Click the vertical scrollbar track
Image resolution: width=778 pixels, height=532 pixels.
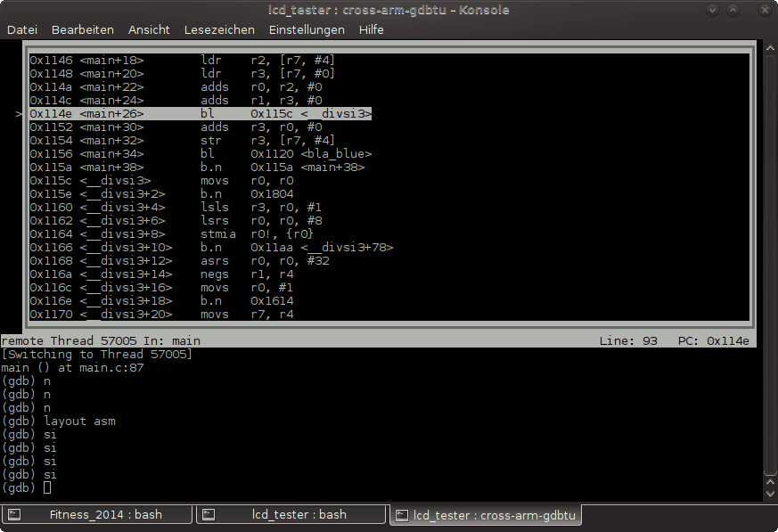[770, 263]
